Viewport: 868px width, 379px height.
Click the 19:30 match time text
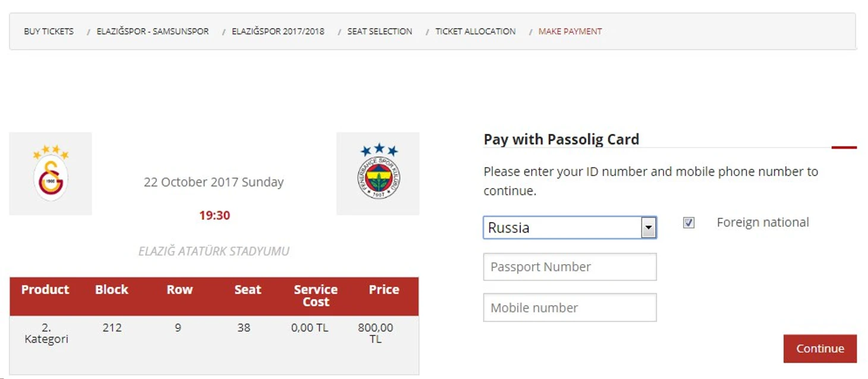pyautogui.click(x=214, y=215)
